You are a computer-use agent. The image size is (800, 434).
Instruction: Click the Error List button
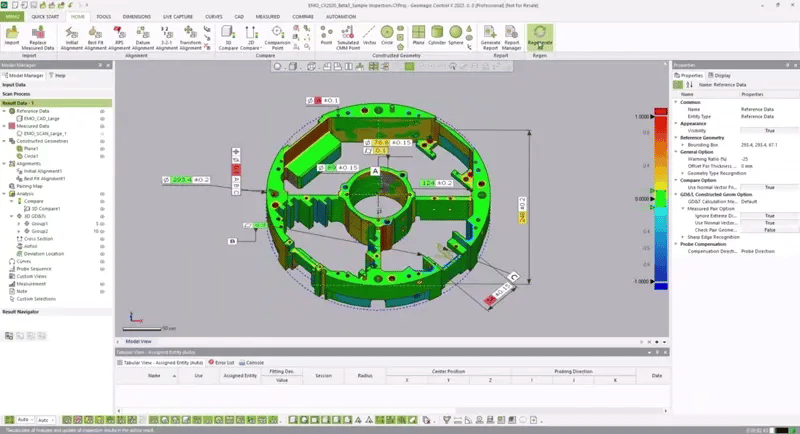click(223, 362)
